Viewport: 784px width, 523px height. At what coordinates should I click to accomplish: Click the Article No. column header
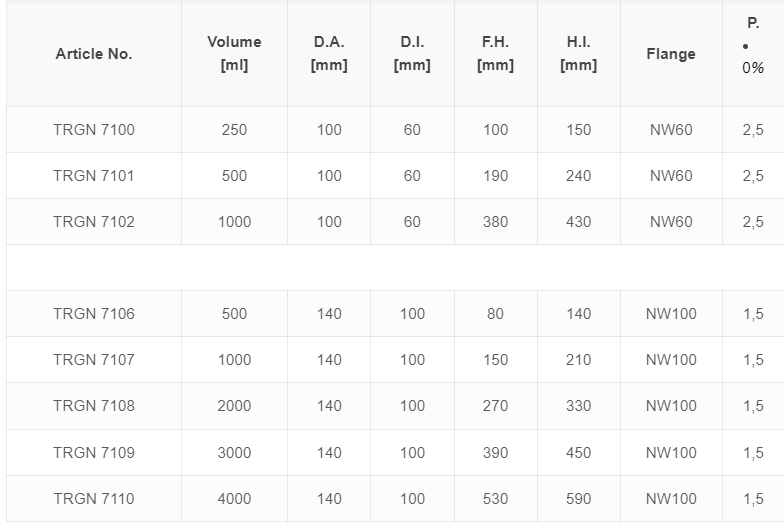[94, 54]
